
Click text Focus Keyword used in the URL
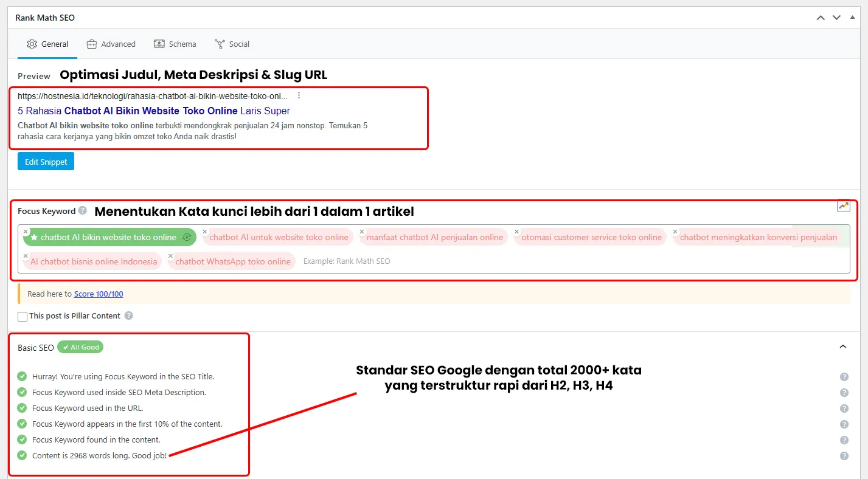pyautogui.click(x=88, y=408)
